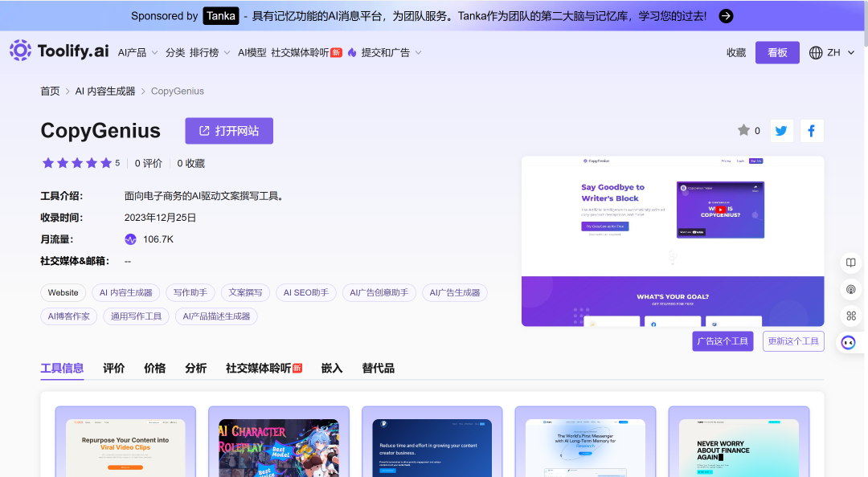Open the AI Character Roleplay tool card

pyautogui.click(x=279, y=442)
